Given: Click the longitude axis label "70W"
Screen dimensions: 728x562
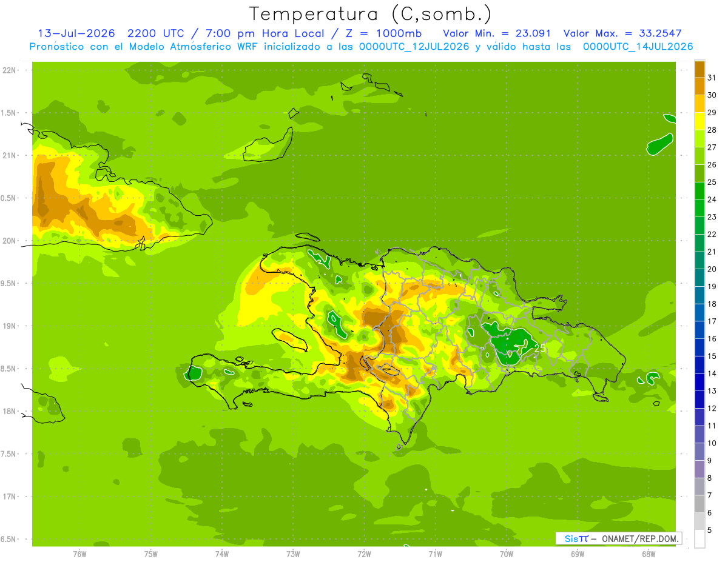Looking at the screenshot, I should [507, 554].
